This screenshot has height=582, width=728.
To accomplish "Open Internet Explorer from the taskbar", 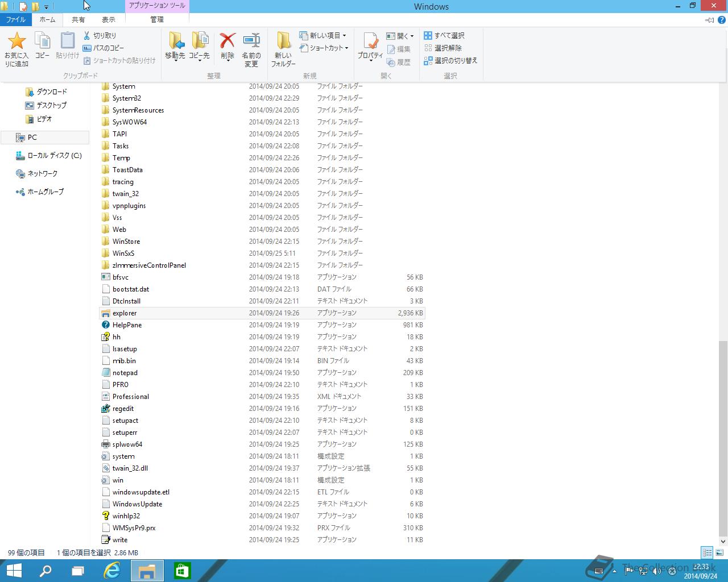I will pos(113,571).
